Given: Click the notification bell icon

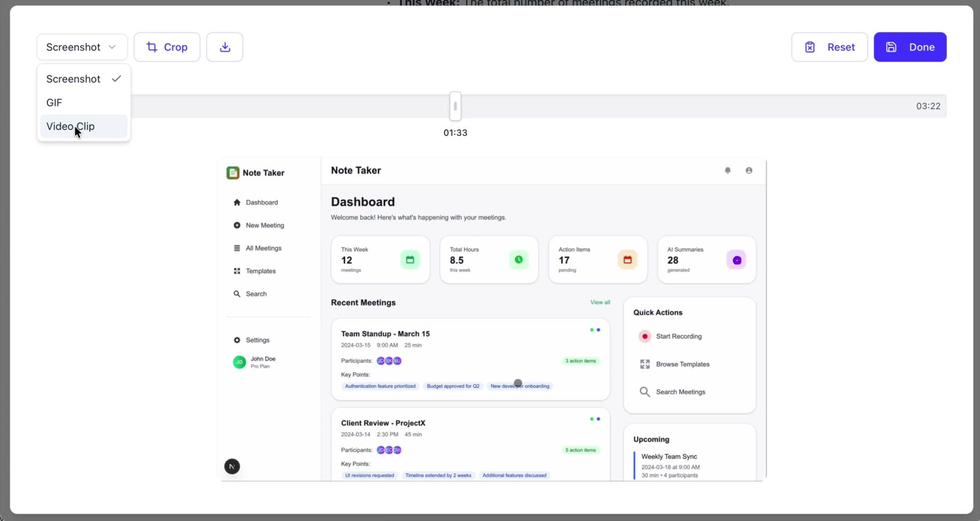Looking at the screenshot, I should (x=728, y=171).
